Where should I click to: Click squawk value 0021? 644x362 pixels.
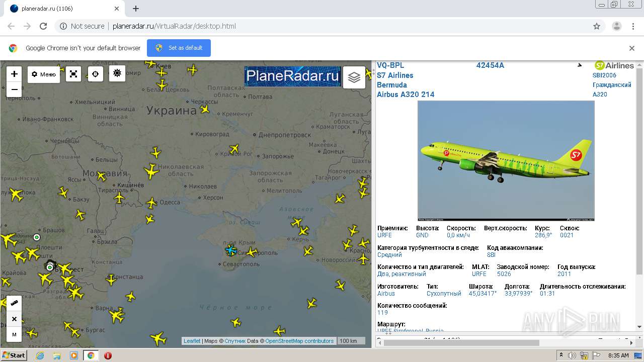coord(567,235)
